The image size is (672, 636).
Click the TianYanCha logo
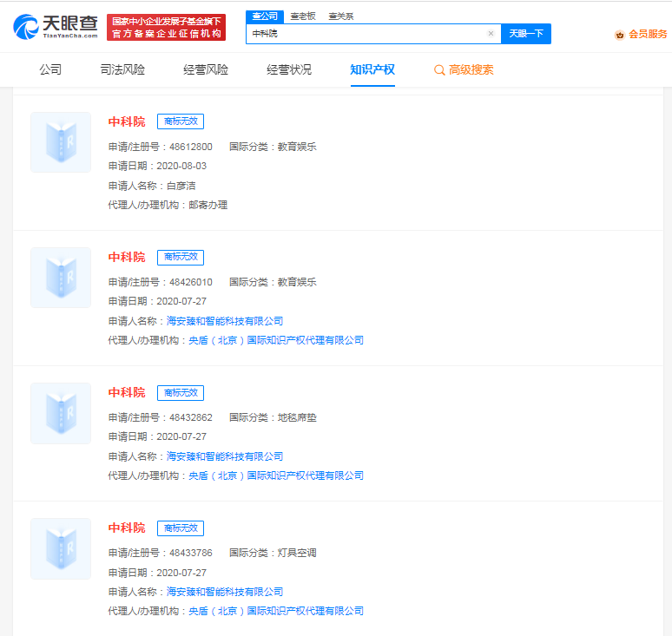56,27
